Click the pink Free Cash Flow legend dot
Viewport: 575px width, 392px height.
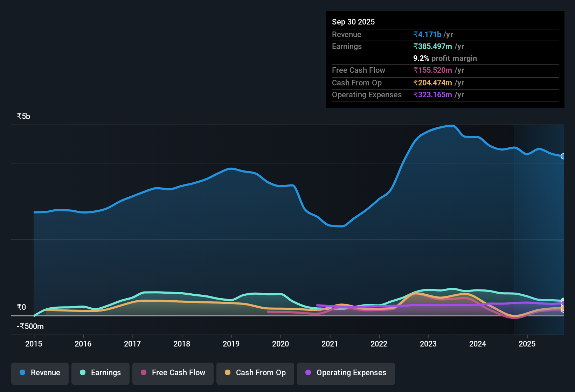point(143,373)
